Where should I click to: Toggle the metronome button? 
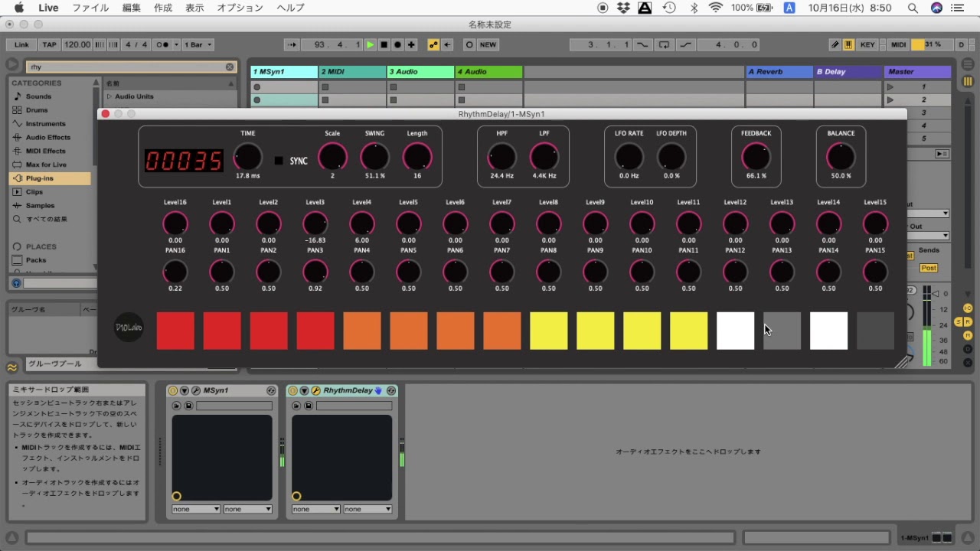point(163,44)
